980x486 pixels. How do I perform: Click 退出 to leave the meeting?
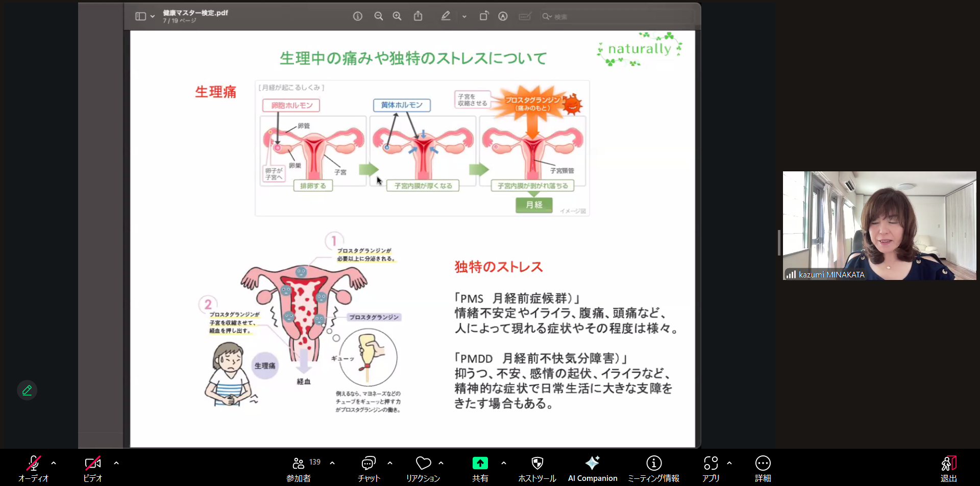pos(948,468)
